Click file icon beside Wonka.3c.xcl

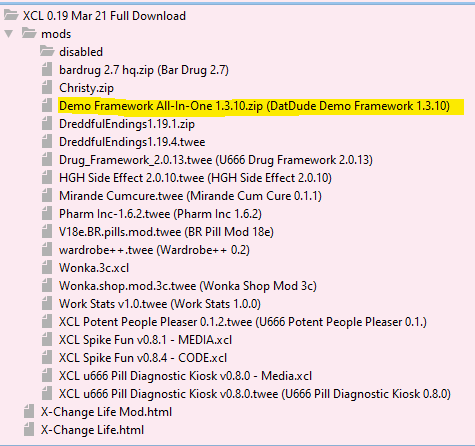[x=47, y=268]
